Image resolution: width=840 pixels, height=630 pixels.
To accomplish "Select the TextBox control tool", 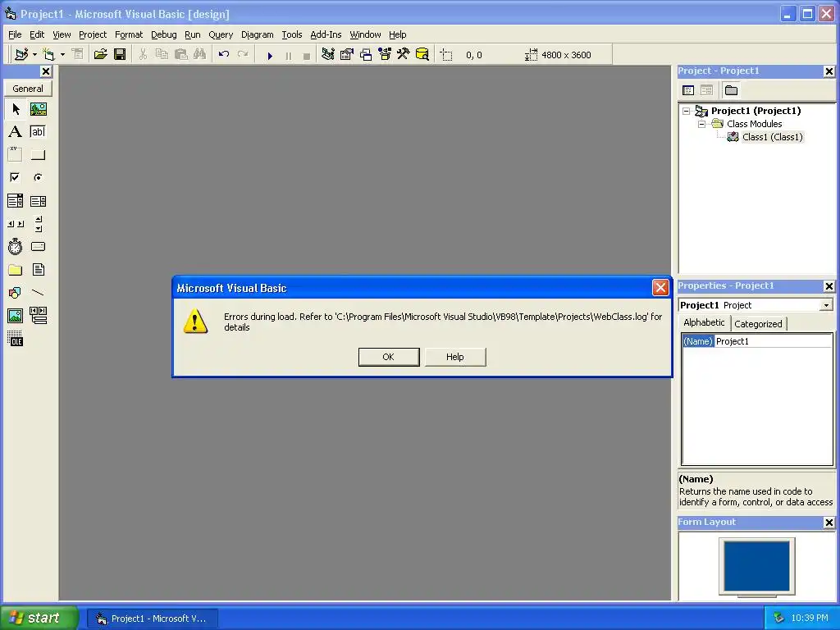I will (x=38, y=132).
